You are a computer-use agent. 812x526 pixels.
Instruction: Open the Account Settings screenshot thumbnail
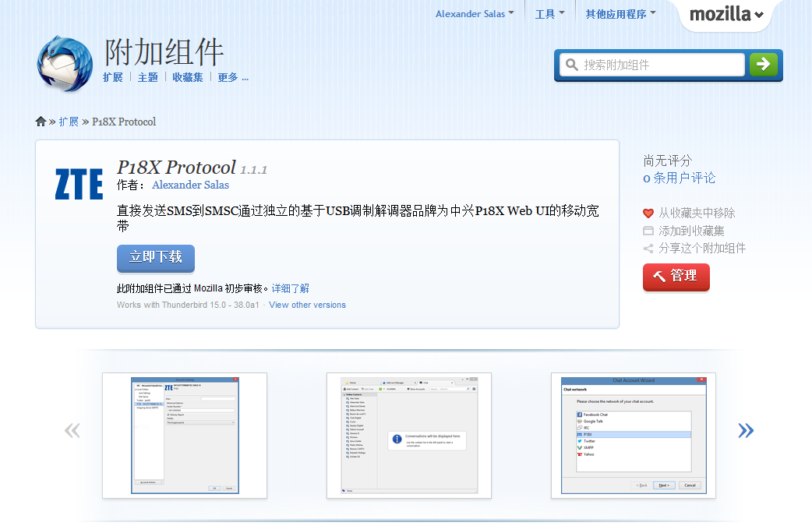(185, 436)
